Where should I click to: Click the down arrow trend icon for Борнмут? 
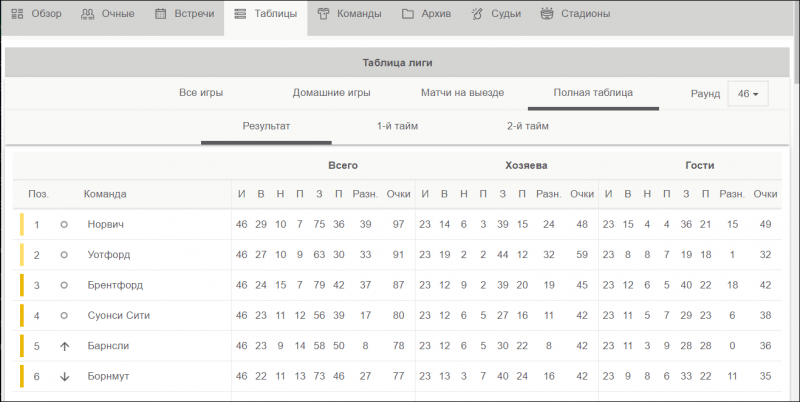[64, 377]
